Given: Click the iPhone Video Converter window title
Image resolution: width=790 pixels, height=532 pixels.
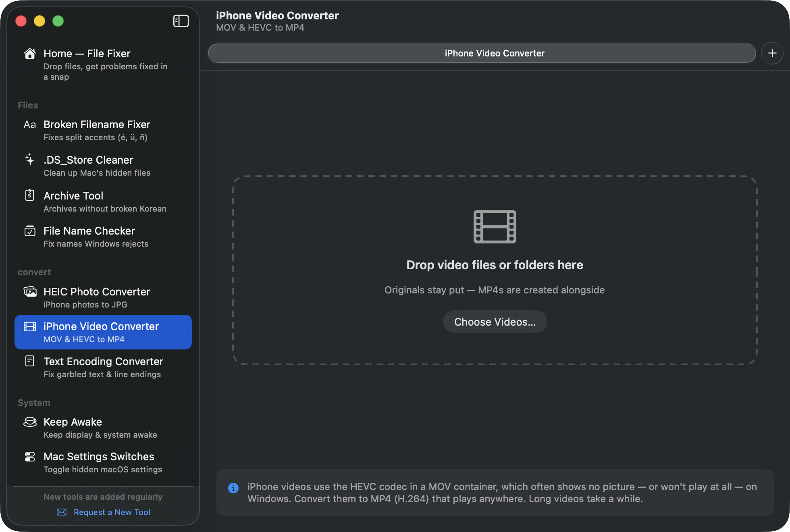Looking at the screenshot, I should (x=277, y=15).
